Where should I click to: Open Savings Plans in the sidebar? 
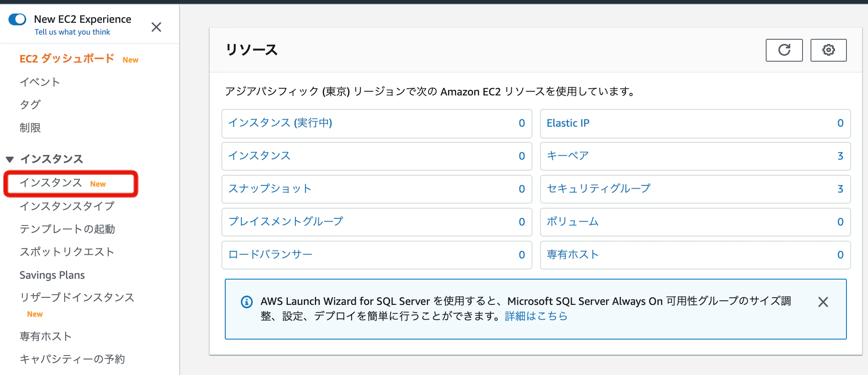coord(52,275)
